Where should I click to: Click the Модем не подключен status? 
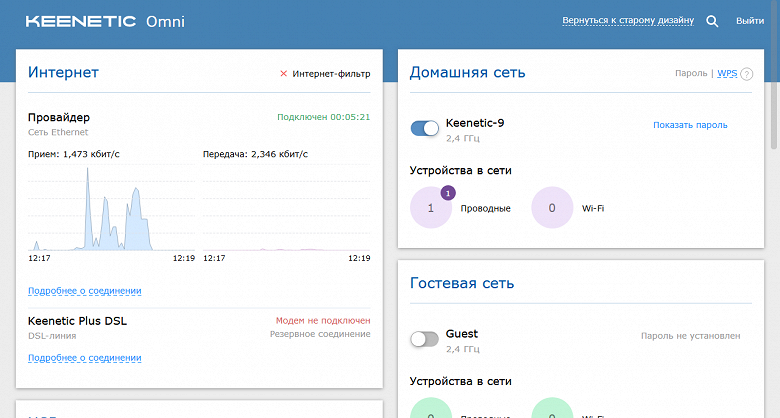pos(323,320)
